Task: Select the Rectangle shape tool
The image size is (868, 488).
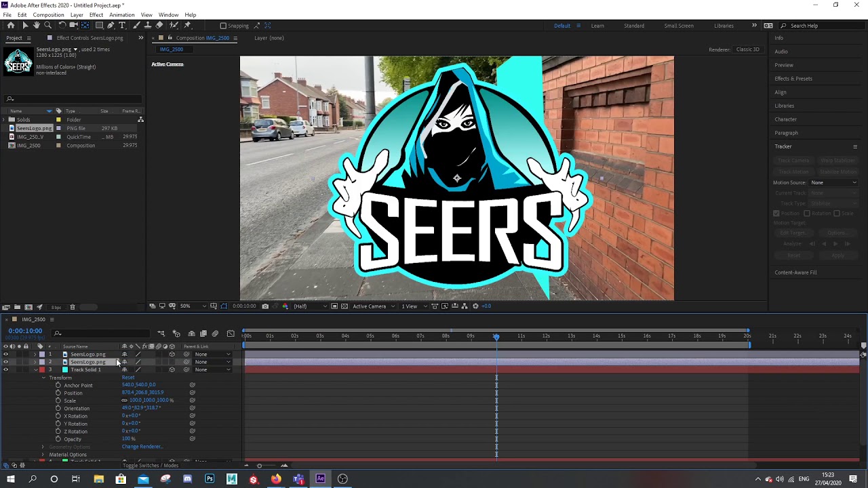Action: pyautogui.click(x=99, y=25)
